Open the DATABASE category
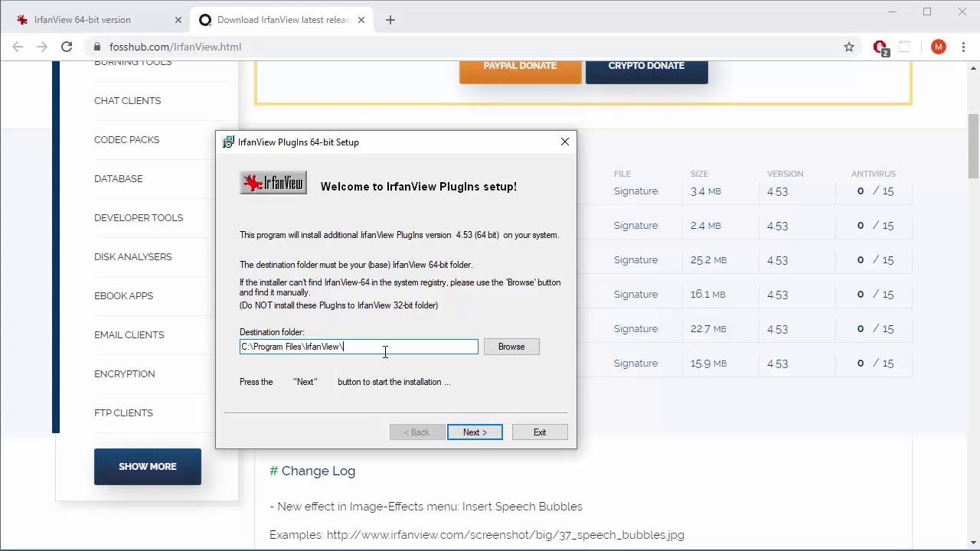This screenshot has width=980, height=551. (118, 178)
